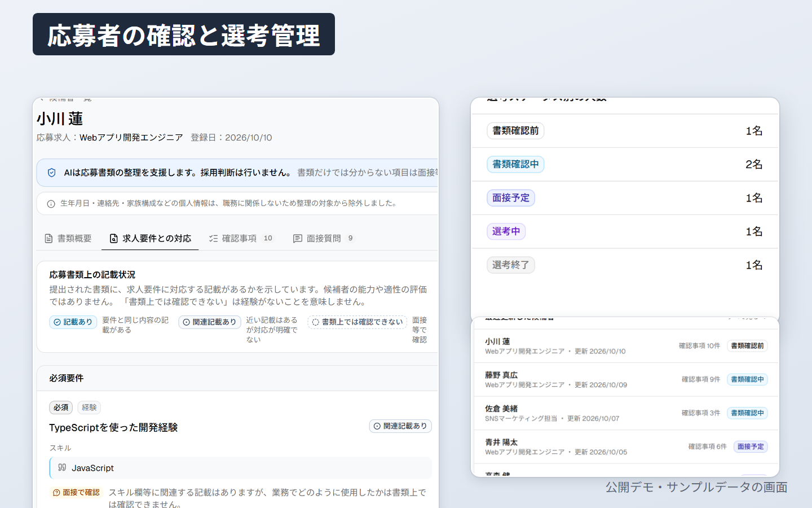
Task: Click the info icon beside the personal information notice
Action: [x=51, y=204]
